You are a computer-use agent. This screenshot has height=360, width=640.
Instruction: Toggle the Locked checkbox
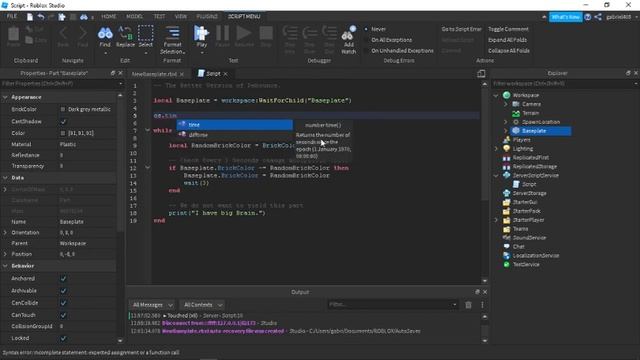(x=63, y=338)
